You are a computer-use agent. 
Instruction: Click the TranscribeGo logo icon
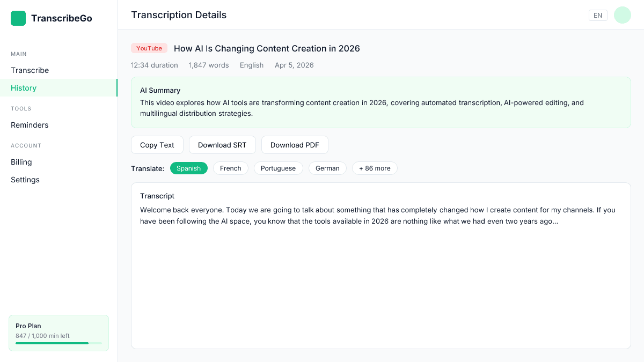[x=18, y=18]
